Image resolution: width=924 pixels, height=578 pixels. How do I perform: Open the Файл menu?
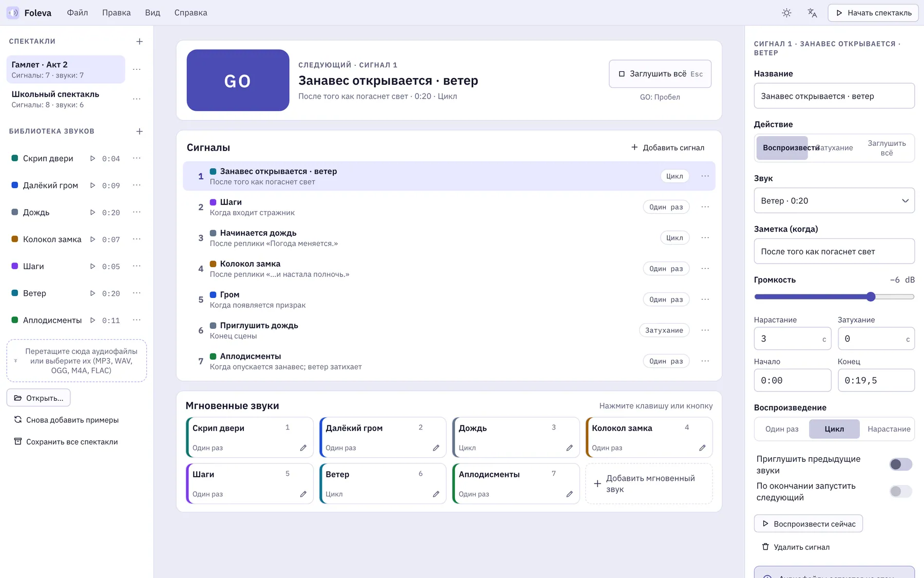pos(78,13)
